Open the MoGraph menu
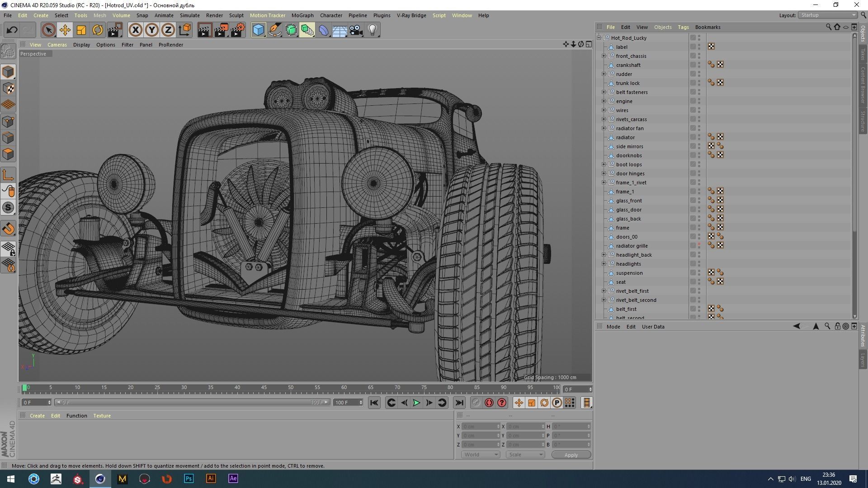 [x=302, y=15]
